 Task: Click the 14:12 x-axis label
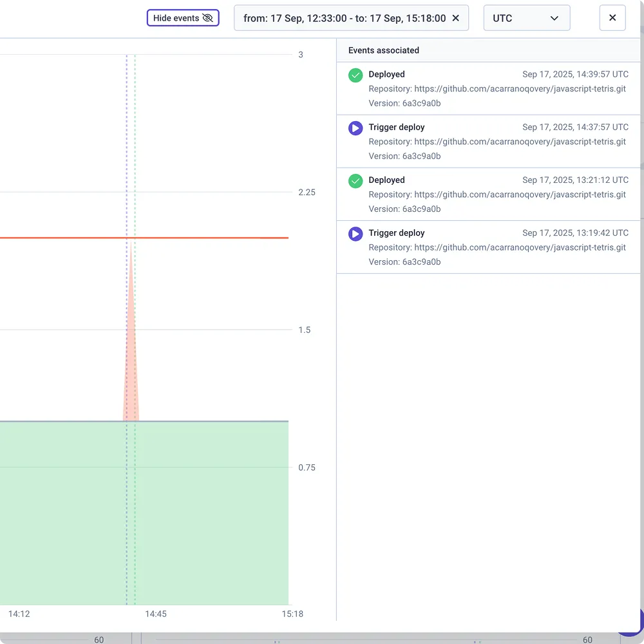[x=19, y=614]
